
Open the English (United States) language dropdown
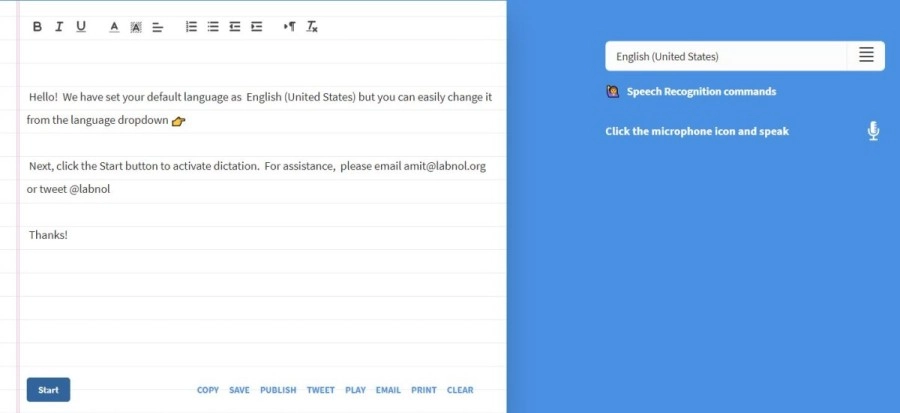[x=726, y=56]
